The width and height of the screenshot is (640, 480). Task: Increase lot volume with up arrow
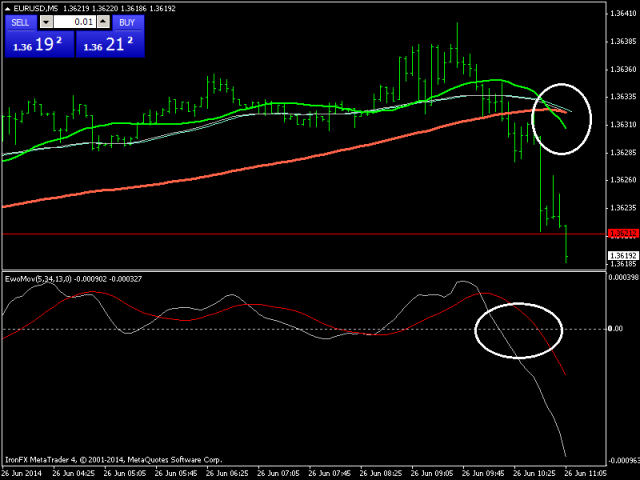(x=105, y=21)
